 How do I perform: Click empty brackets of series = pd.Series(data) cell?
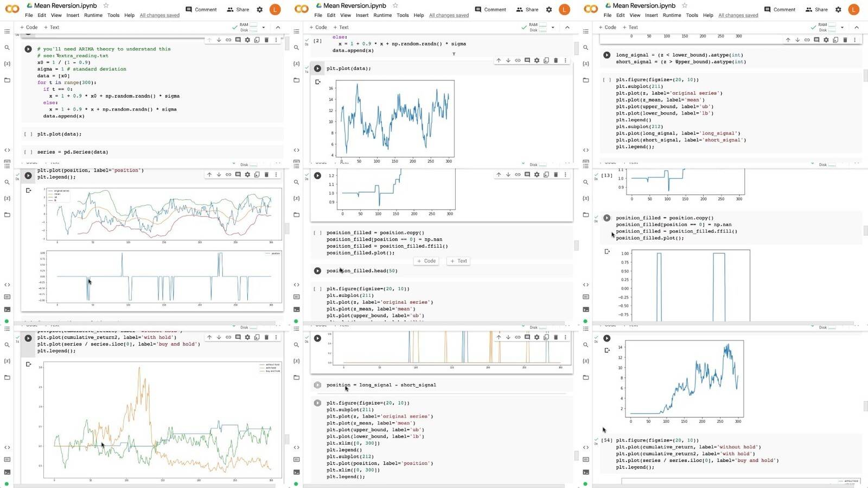(28, 152)
